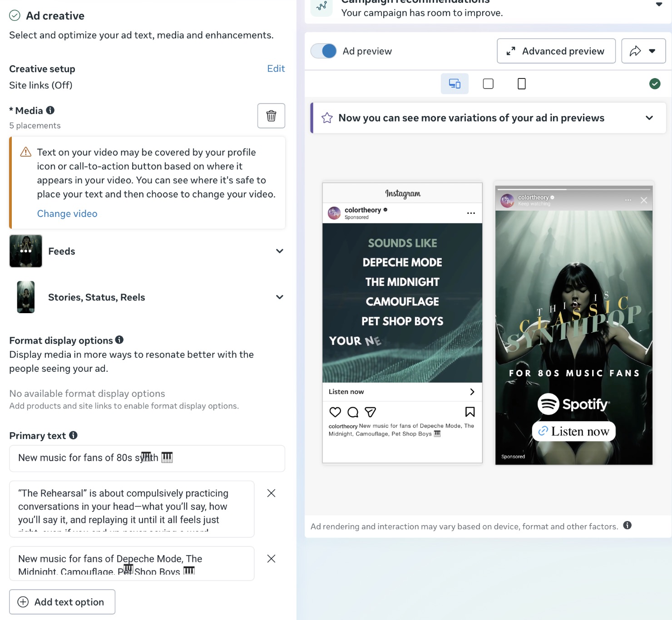Open Advanced preview

(x=556, y=51)
